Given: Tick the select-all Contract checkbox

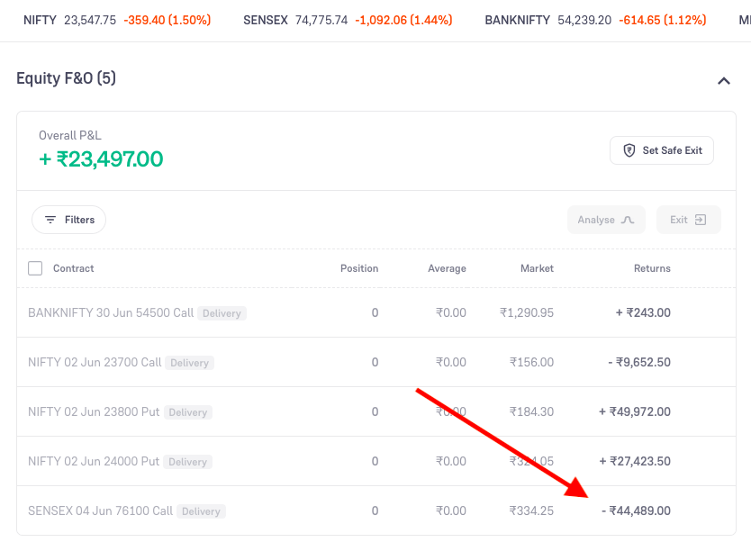Looking at the screenshot, I should [35, 268].
